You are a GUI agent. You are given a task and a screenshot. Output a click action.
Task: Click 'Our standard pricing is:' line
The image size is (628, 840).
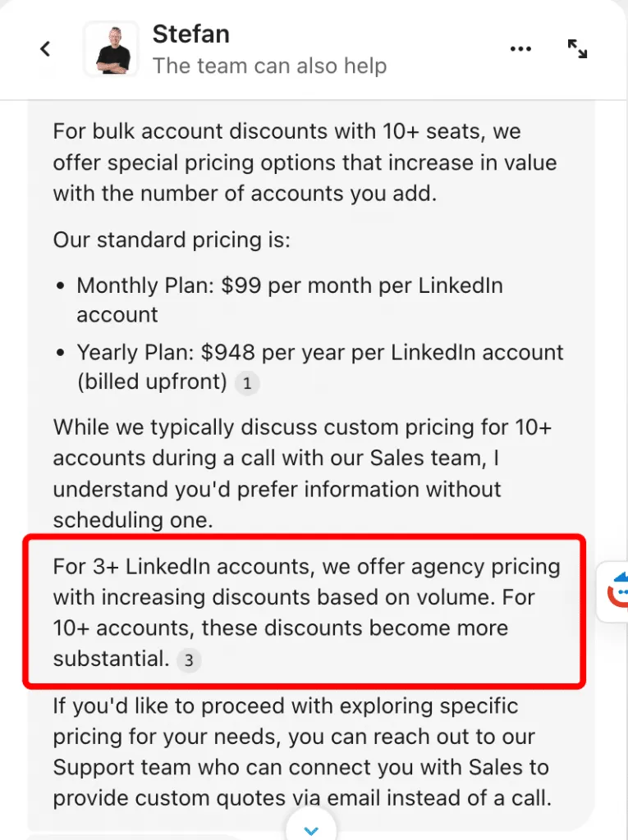[x=172, y=240]
